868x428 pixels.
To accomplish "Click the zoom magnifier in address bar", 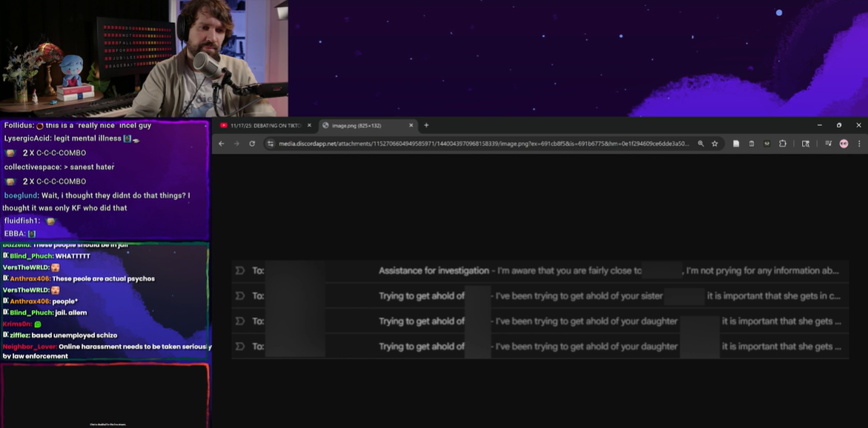I will pyautogui.click(x=700, y=144).
